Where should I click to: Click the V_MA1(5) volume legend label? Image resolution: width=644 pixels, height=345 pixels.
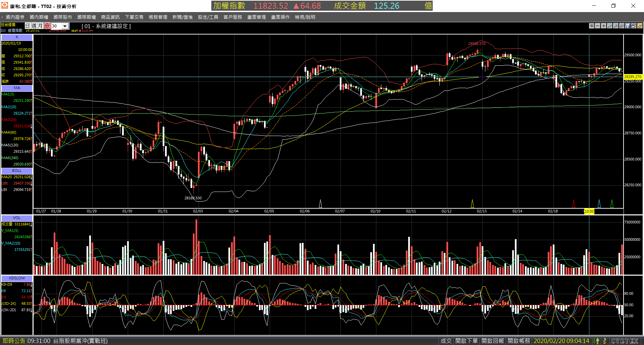pos(10,231)
